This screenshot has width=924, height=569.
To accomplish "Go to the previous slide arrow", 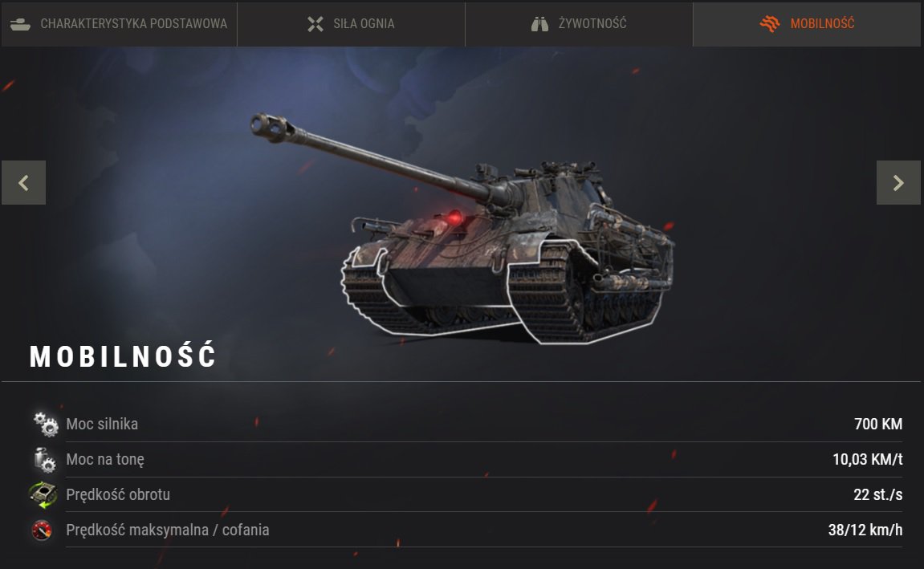I will tap(23, 183).
